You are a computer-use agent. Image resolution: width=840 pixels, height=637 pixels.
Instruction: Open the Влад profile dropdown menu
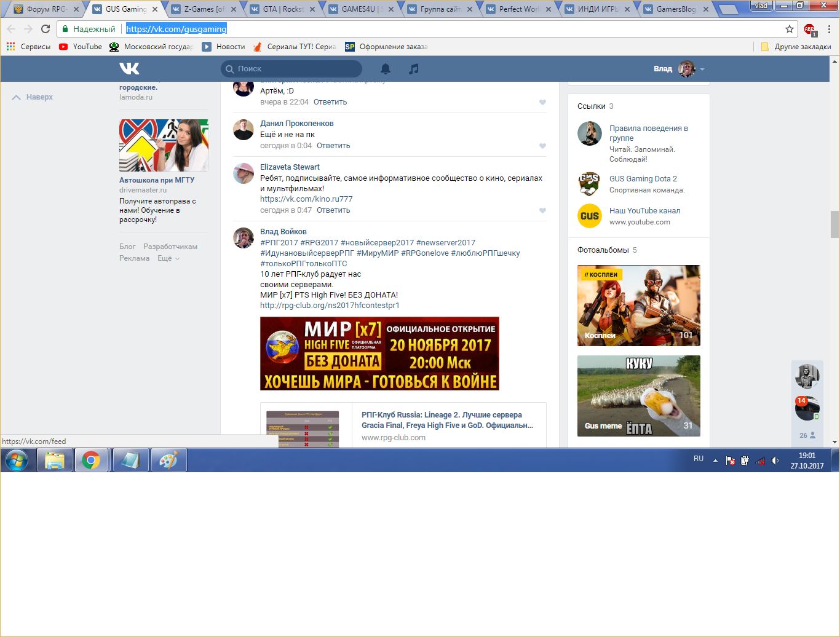pos(679,69)
